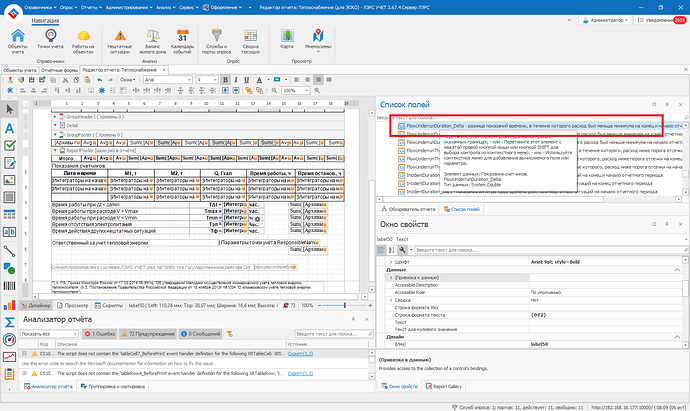The height and width of the screenshot is (411, 690).
Task: Open the Окна dropdown in toolbar
Action: click(x=128, y=80)
